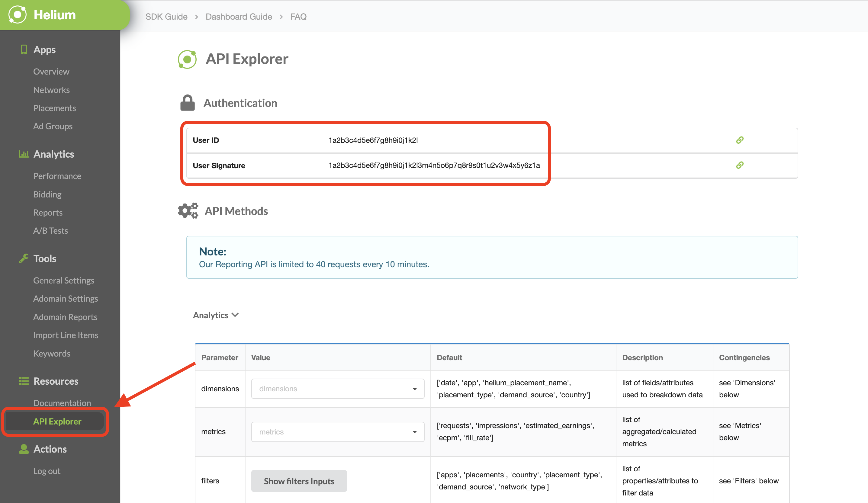Viewport: 868px width, 503px height.
Task: Click the copy link icon for User Signature
Action: [x=740, y=165]
